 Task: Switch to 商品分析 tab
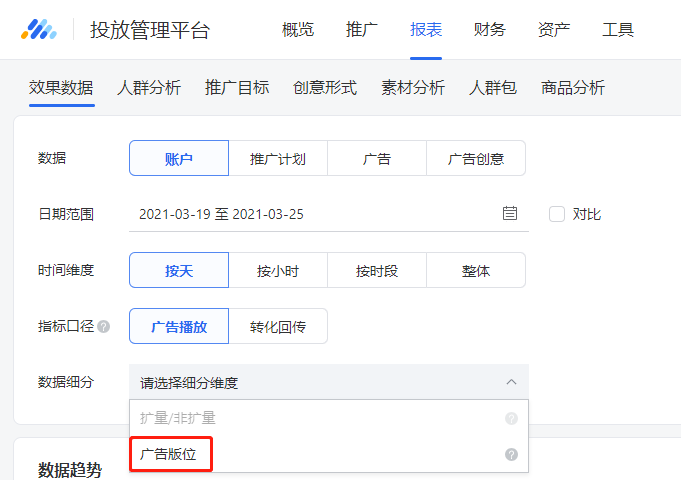(573, 88)
